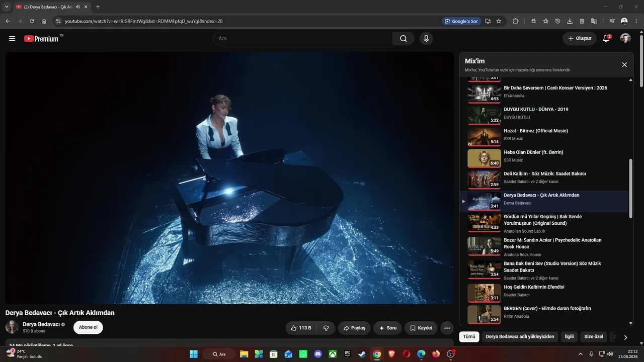This screenshot has width=644, height=362.
Task: Mute the tab using the tab audio icon
Action: click(78, 7)
